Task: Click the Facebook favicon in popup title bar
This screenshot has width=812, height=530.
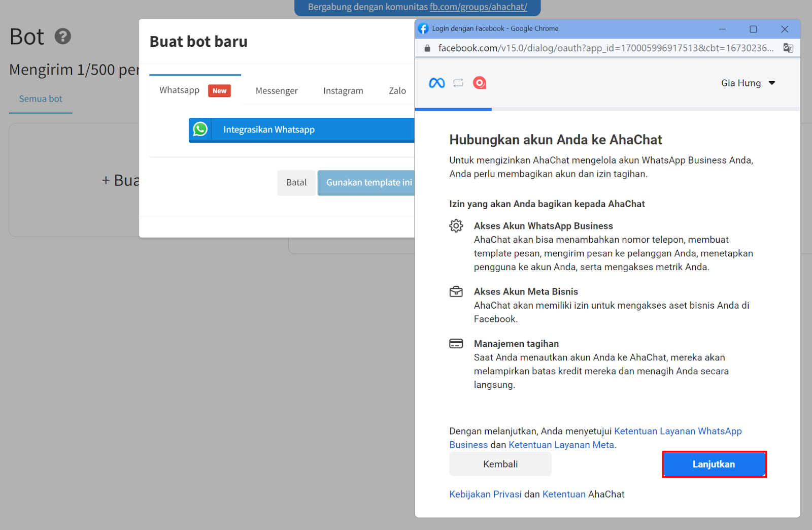Action: [x=423, y=28]
